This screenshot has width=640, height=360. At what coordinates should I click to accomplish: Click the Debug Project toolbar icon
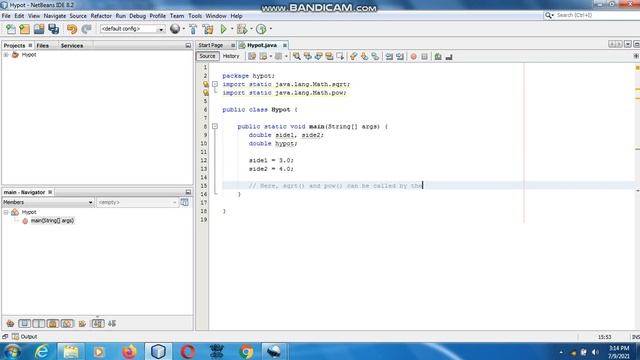click(x=242, y=29)
